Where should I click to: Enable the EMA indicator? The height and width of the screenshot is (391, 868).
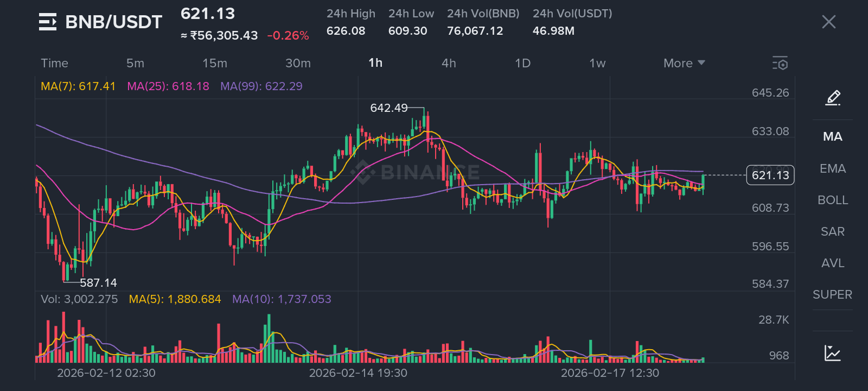833,168
